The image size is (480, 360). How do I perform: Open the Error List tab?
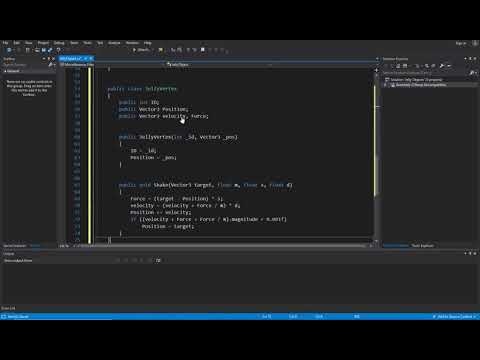pos(8,308)
